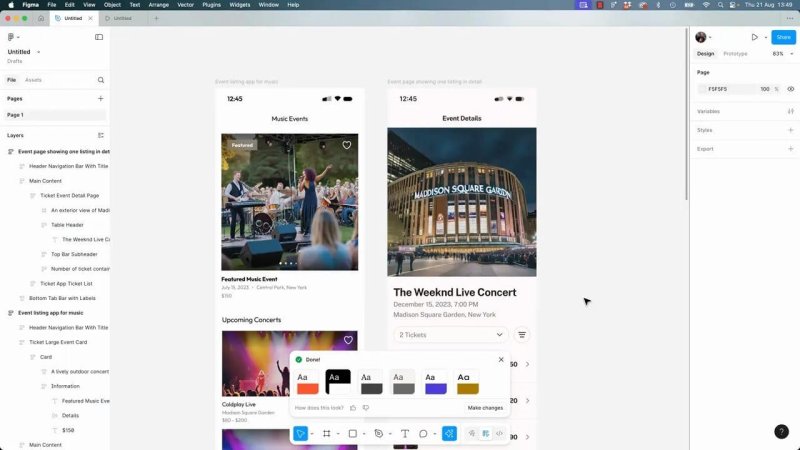Choose the orange theme style
Image resolution: width=800 pixels, height=450 pixels.
(308, 383)
